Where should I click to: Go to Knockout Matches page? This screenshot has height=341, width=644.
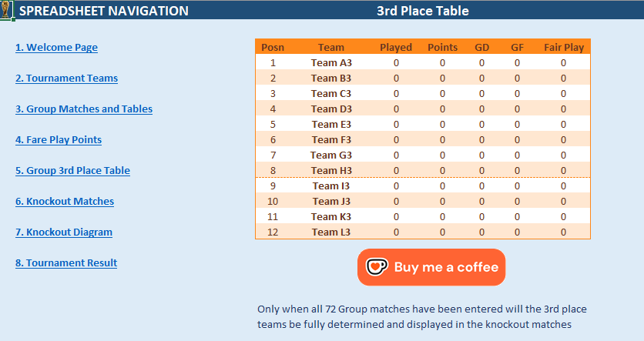64,201
